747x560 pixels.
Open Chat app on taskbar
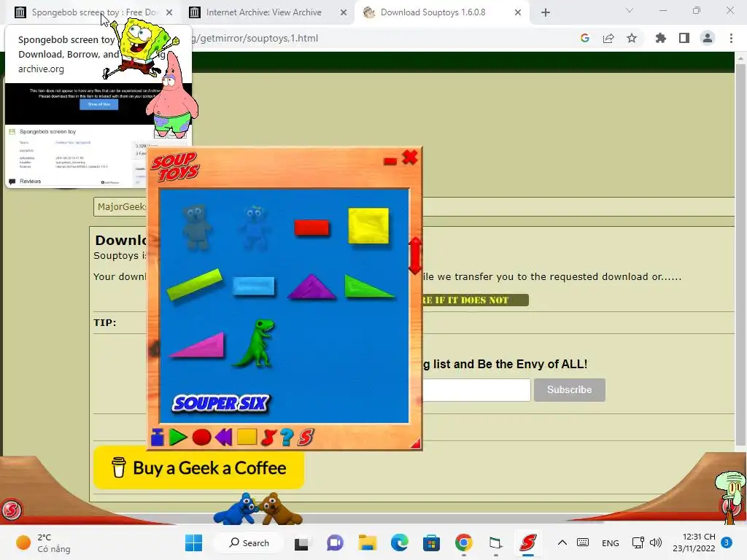pos(335,542)
